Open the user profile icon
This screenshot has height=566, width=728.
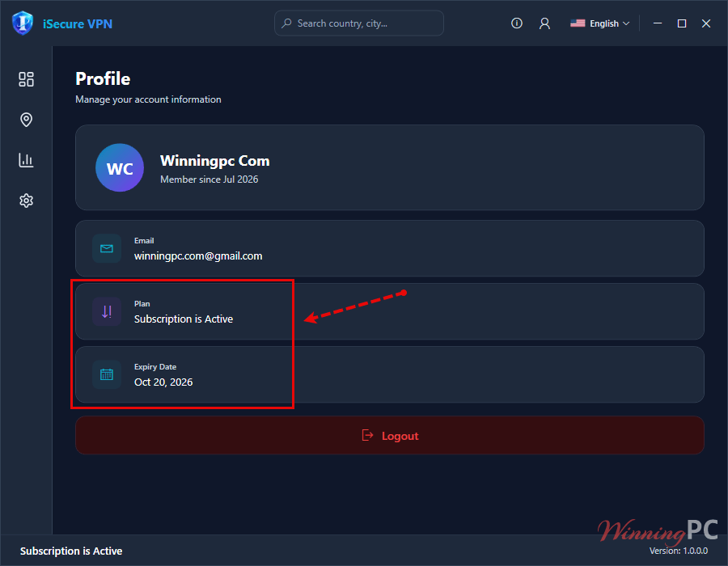(544, 23)
